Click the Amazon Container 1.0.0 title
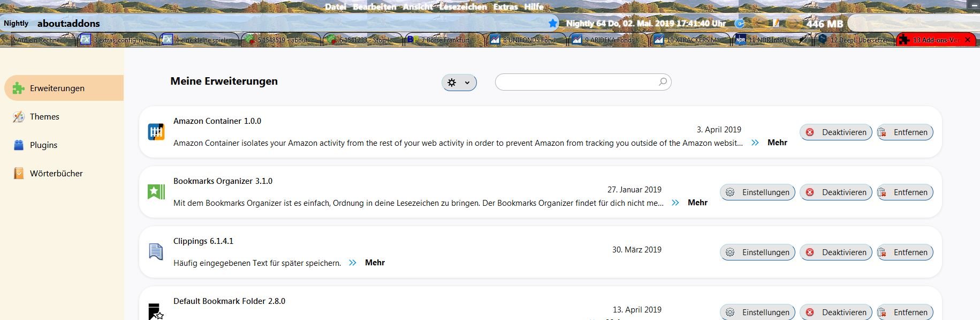The height and width of the screenshot is (320, 980). [217, 121]
